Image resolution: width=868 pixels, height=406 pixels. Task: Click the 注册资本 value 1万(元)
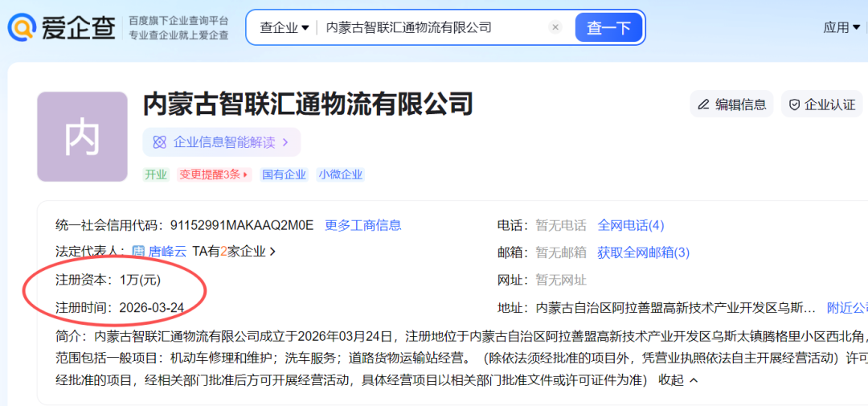click(140, 281)
